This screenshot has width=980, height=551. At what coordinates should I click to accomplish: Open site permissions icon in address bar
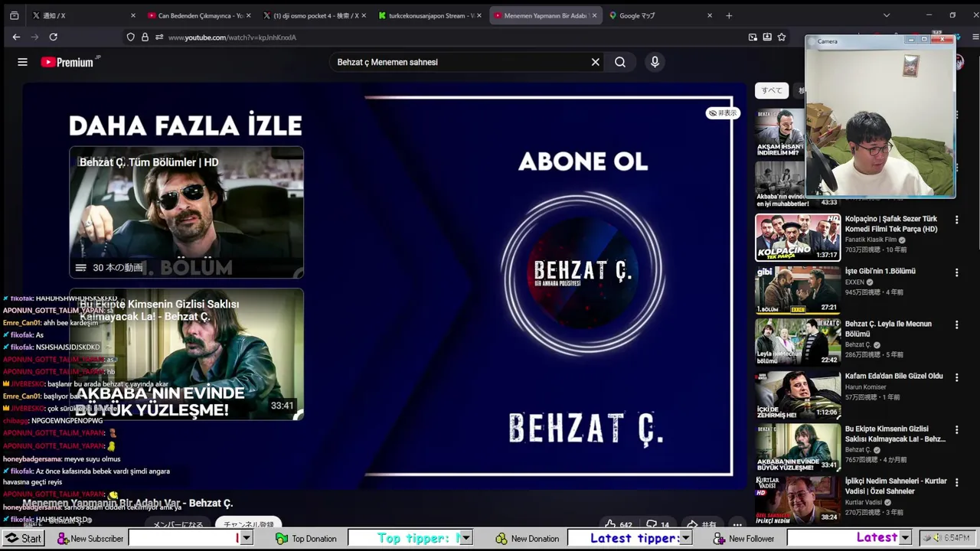159,37
